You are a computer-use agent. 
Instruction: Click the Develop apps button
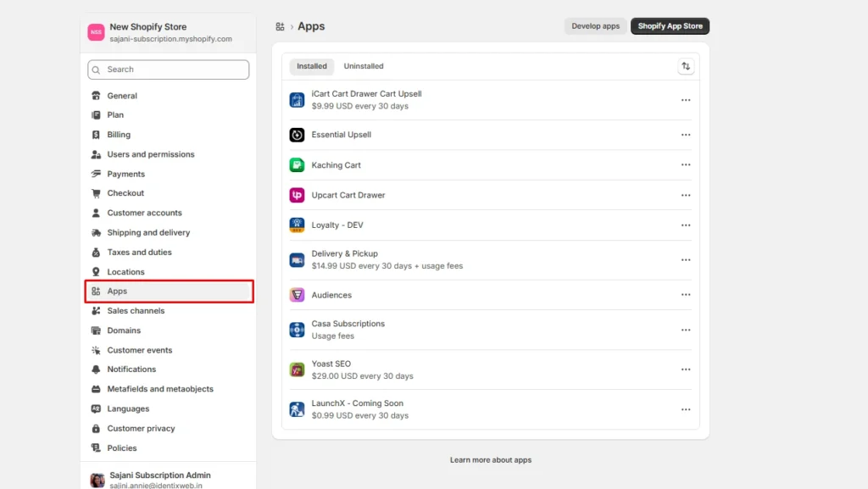pyautogui.click(x=595, y=25)
